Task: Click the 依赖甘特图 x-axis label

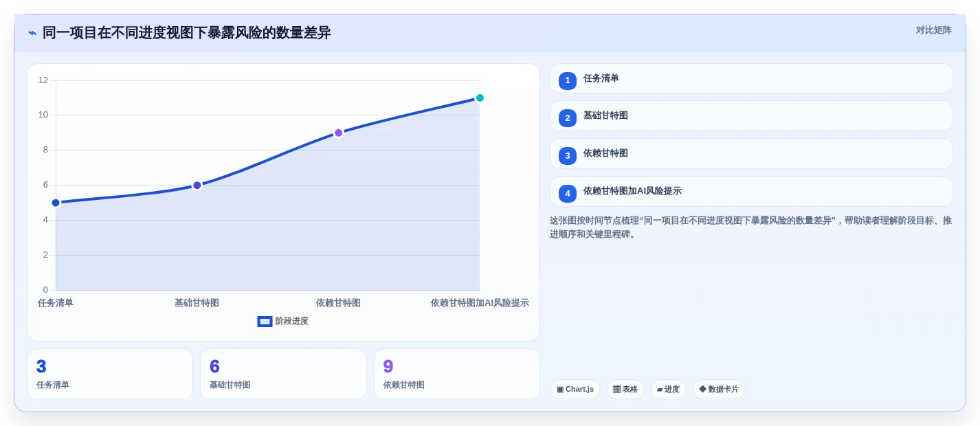Action: [x=338, y=303]
